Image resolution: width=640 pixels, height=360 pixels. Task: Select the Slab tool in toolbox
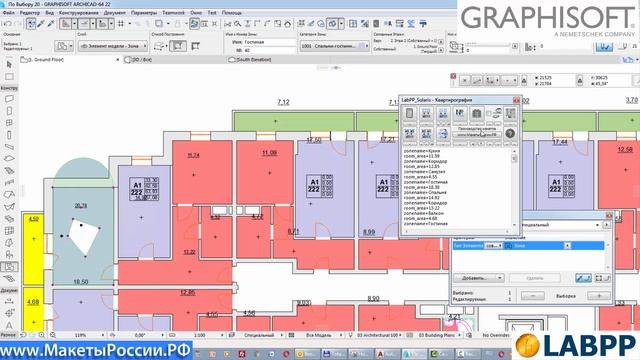tap(9, 159)
